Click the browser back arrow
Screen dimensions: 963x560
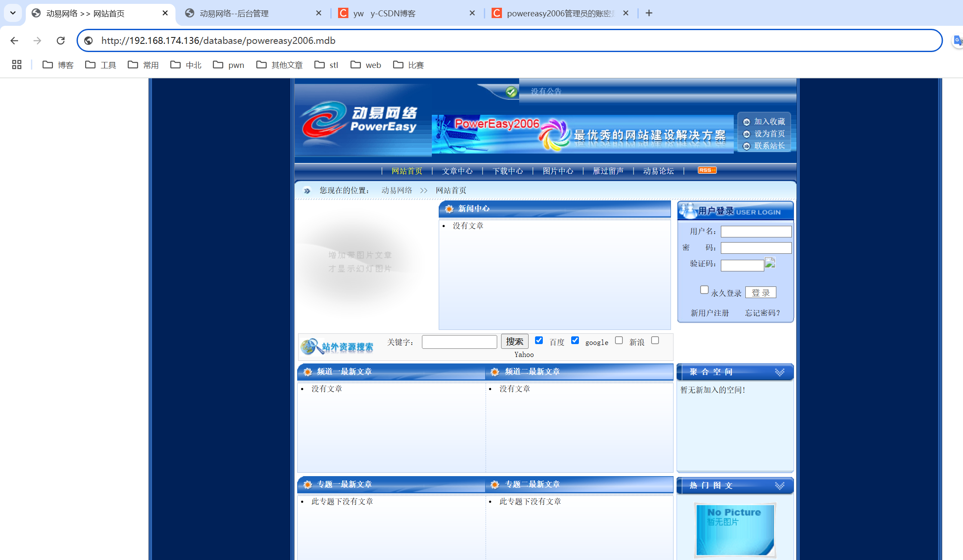14,40
